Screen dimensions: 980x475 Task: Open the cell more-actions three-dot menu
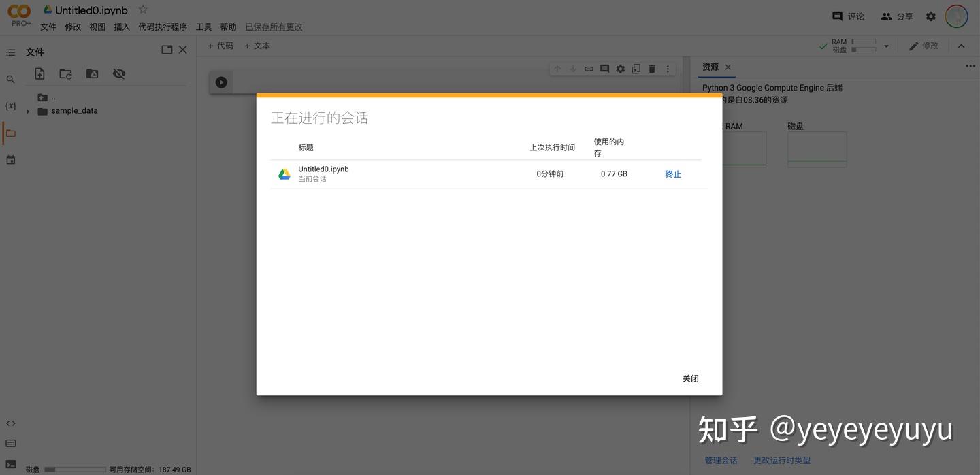pyautogui.click(x=667, y=68)
